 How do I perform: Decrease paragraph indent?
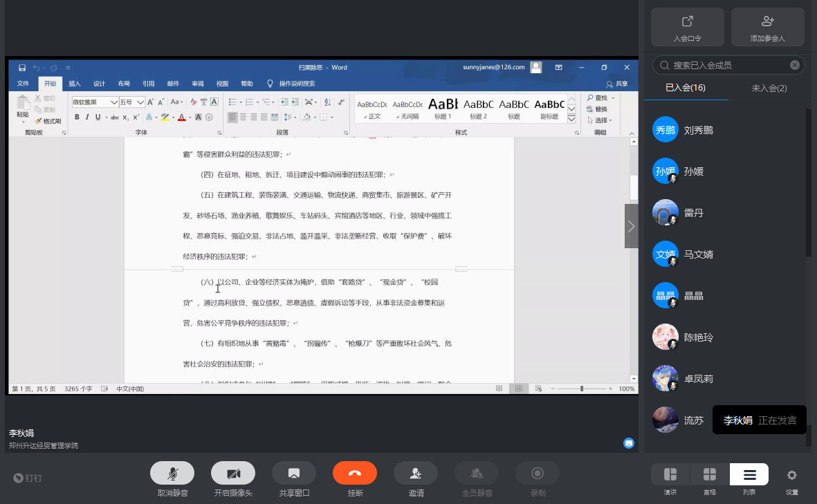[284, 102]
